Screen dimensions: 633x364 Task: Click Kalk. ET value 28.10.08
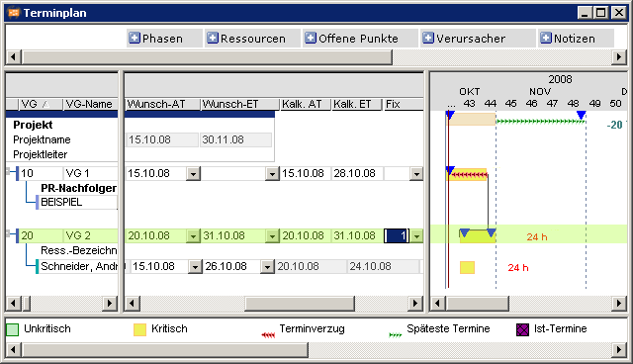pyautogui.click(x=356, y=173)
